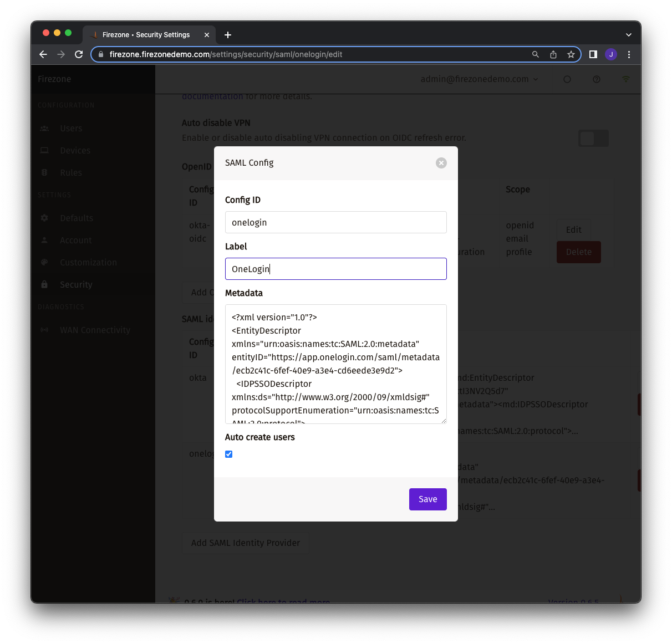
Task: Open a new browser tab
Action: (228, 35)
